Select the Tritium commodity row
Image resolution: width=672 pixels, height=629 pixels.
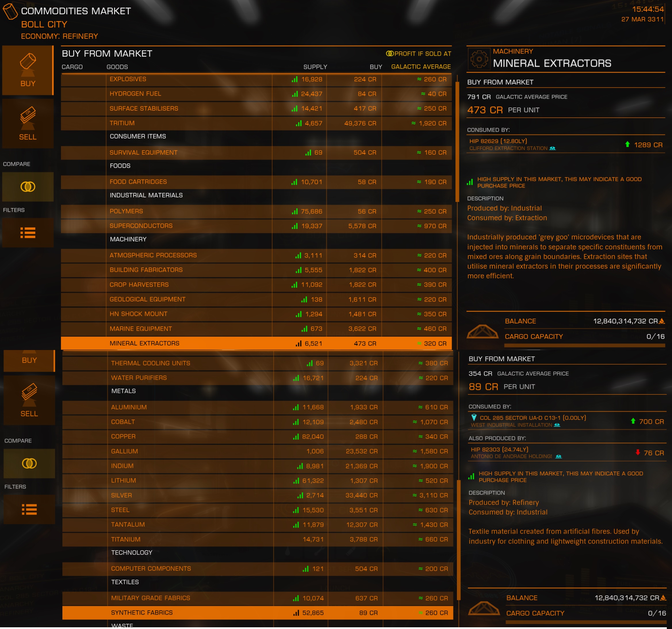click(256, 123)
